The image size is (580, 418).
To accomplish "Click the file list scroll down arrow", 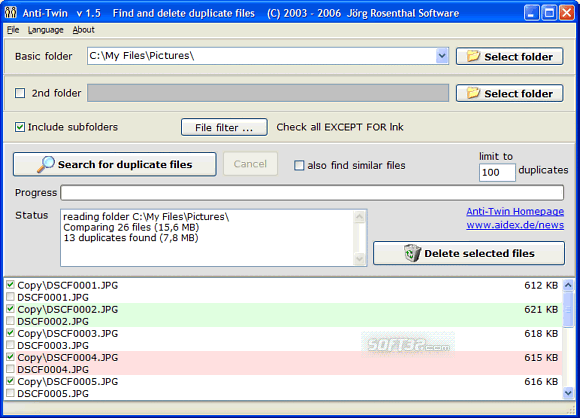I will point(568,393).
